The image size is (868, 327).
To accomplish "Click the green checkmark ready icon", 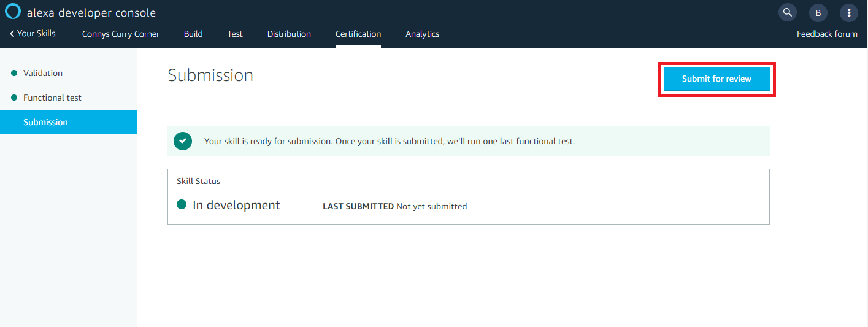I will [x=183, y=141].
